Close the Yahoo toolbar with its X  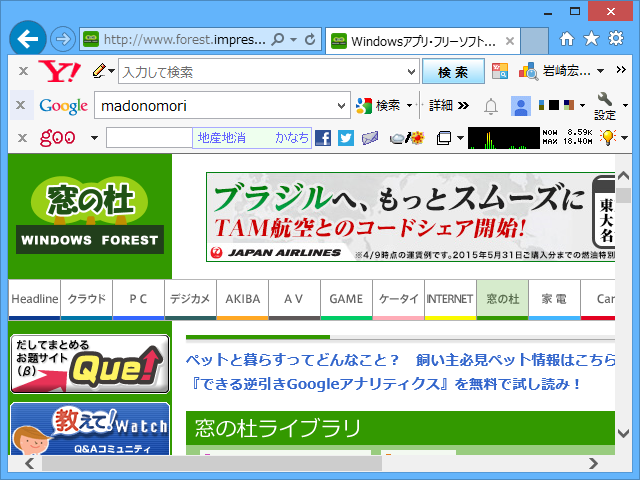point(23,71)
